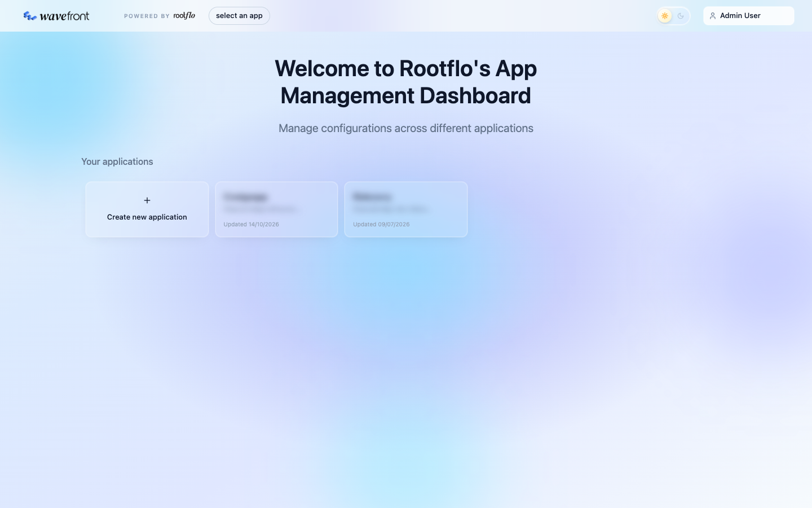The width and height of the screenshot is (812, 508).
Task: Switch to dark mode moon icon
Action: tap(681, 16)
